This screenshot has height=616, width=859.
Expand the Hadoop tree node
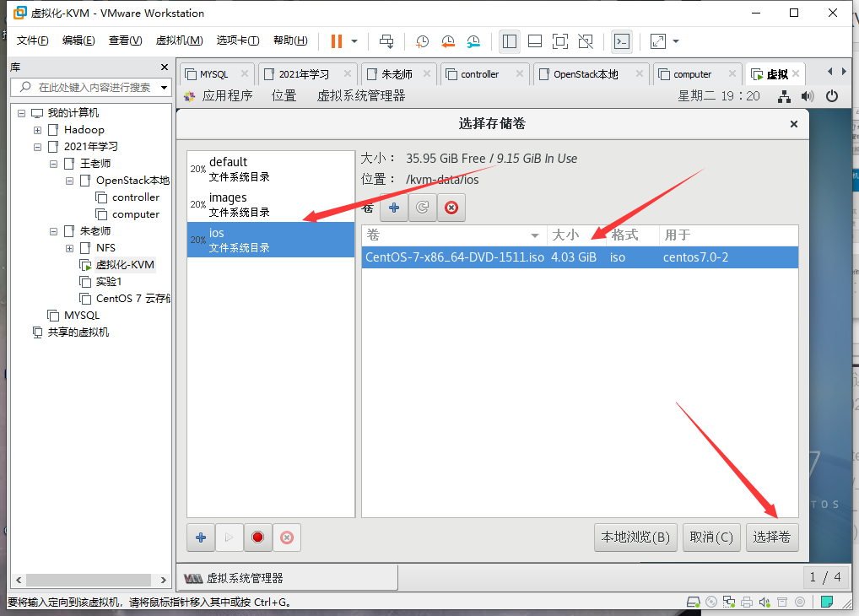(37, 131)
